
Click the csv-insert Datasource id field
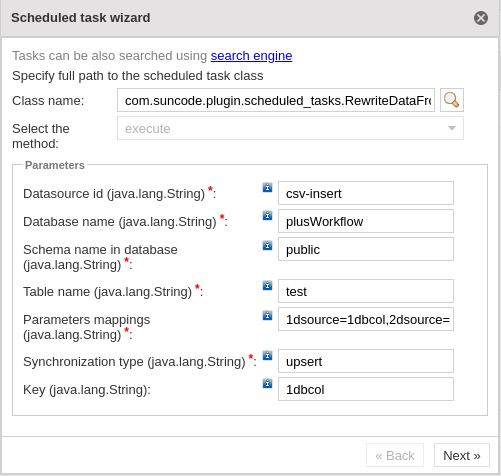tap(366, 193)
